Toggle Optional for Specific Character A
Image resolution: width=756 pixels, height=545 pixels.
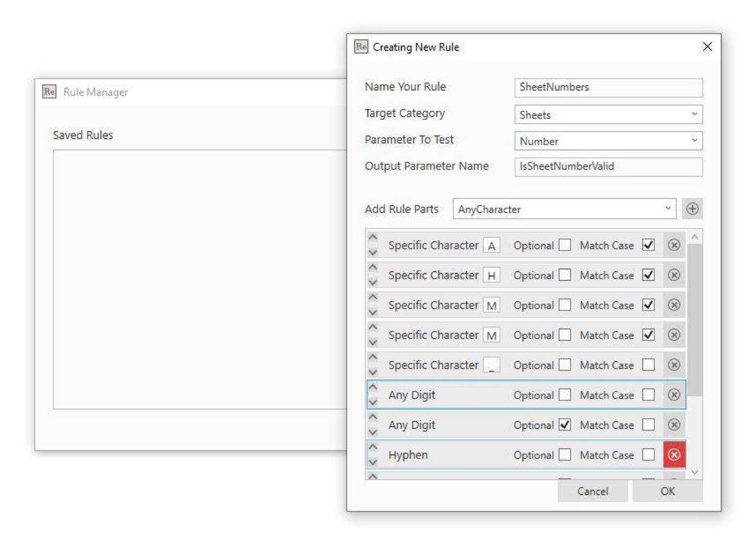(564, 246)
